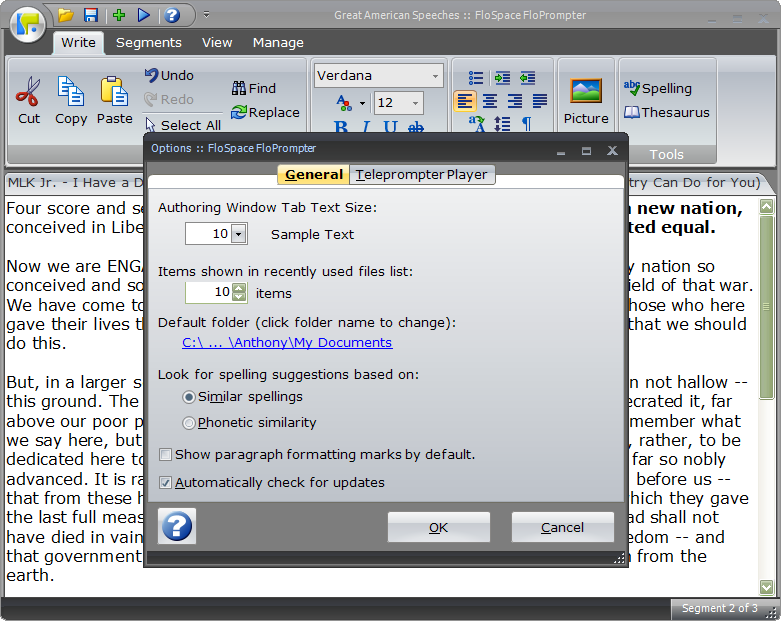781x621 pixels.
Task: Uncheck Automatically check for updates
Action: 165,483
